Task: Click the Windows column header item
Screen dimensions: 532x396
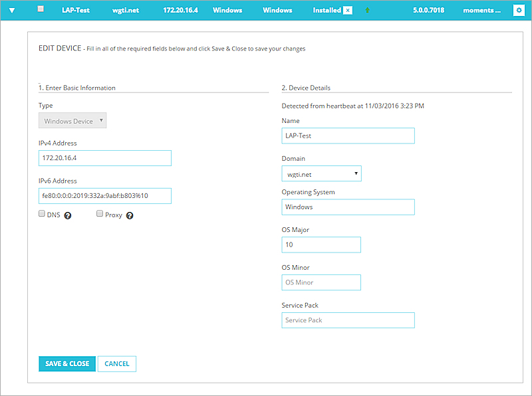Action: click(227, 10)
